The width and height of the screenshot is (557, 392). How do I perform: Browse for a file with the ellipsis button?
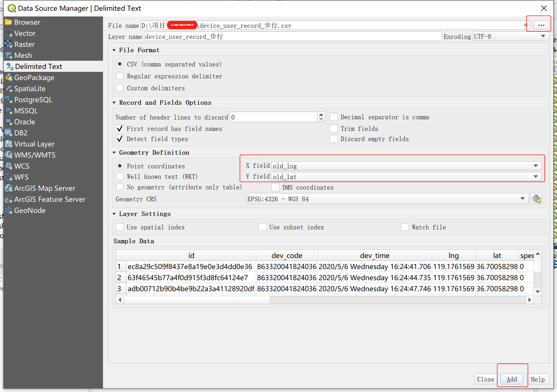coord(541,25)
